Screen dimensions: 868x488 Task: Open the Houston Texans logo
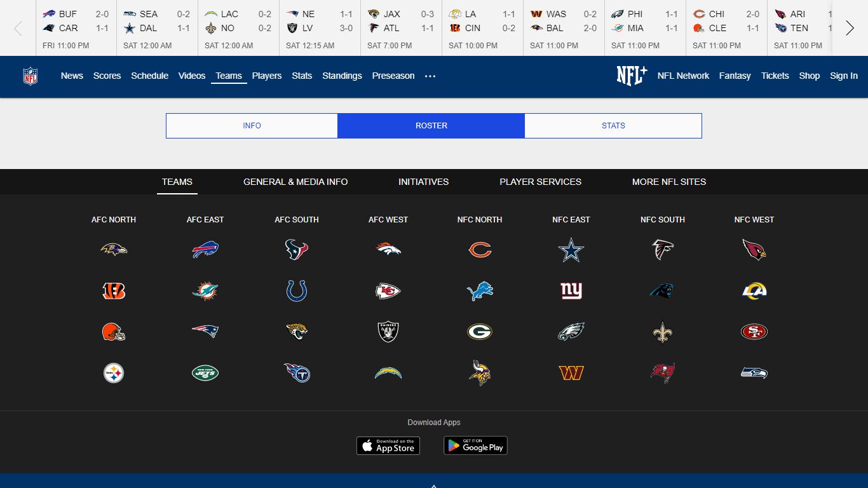point(297,250)
